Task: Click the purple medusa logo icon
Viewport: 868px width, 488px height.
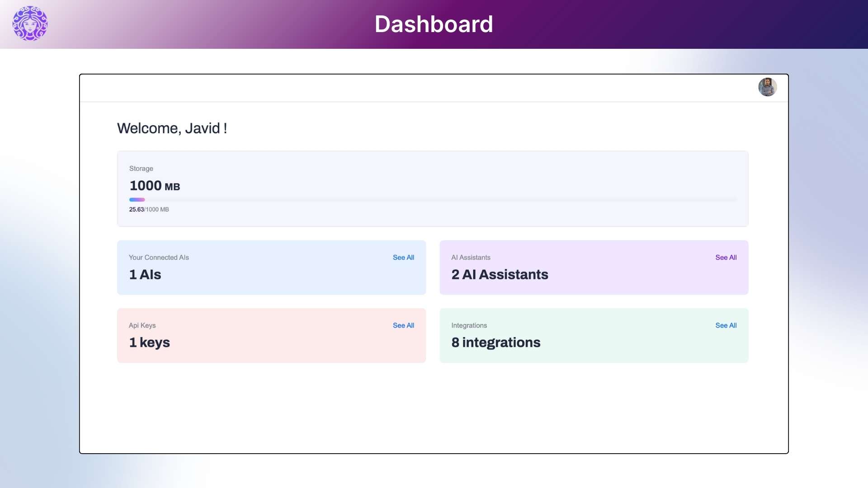Action: coord(30,23)
